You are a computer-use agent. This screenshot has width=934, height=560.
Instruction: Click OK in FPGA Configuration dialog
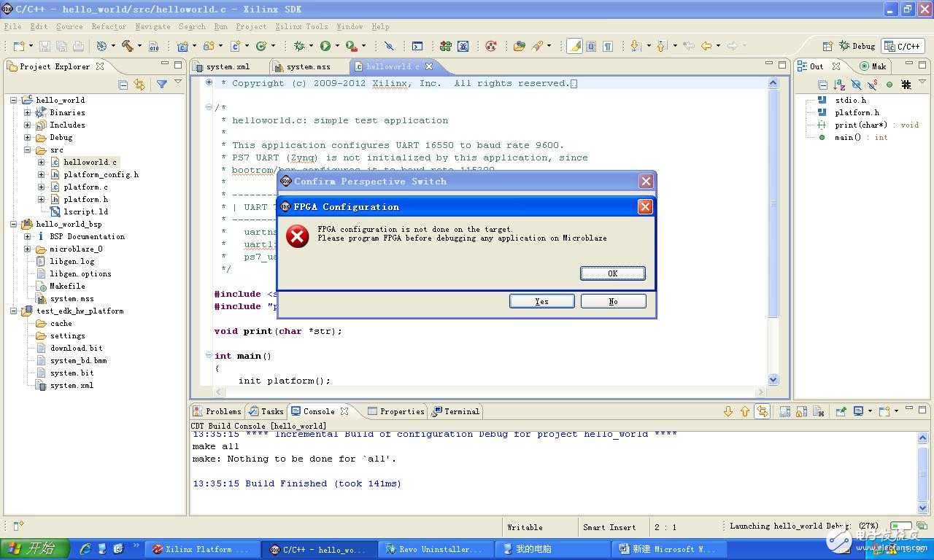pyautogui.click(x=613, y=273)
